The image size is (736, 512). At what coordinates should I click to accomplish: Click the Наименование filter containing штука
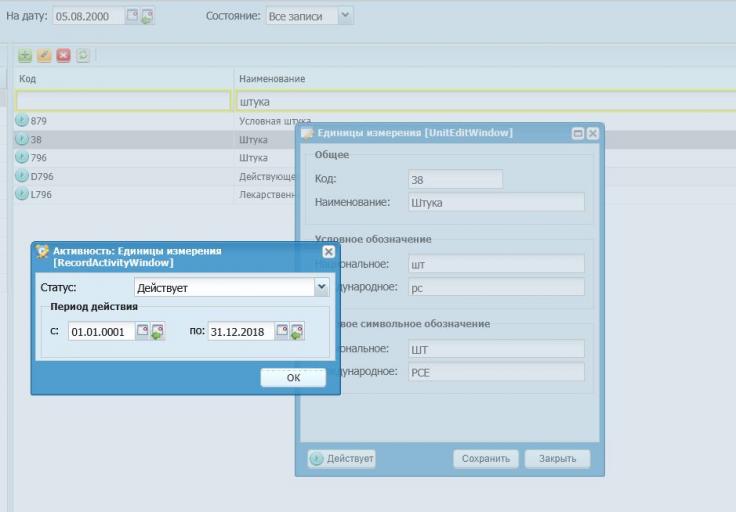tap(486, 101)
